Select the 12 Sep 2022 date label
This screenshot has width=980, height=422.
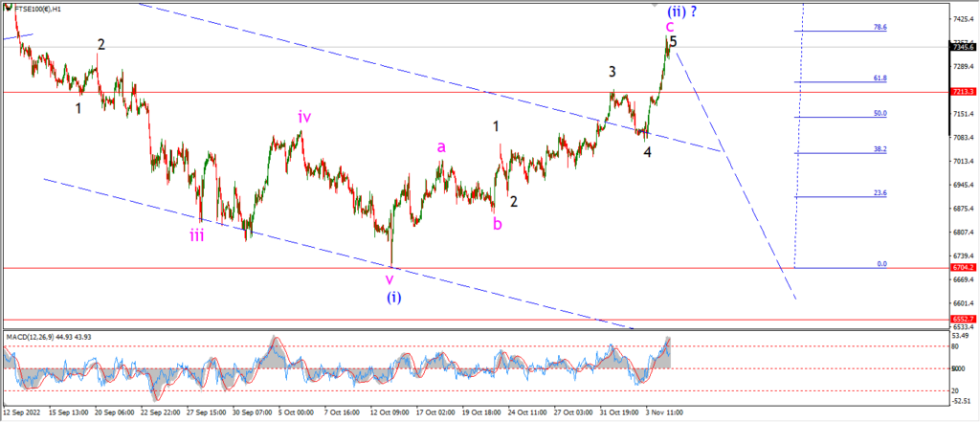click(x=21, y=413)
